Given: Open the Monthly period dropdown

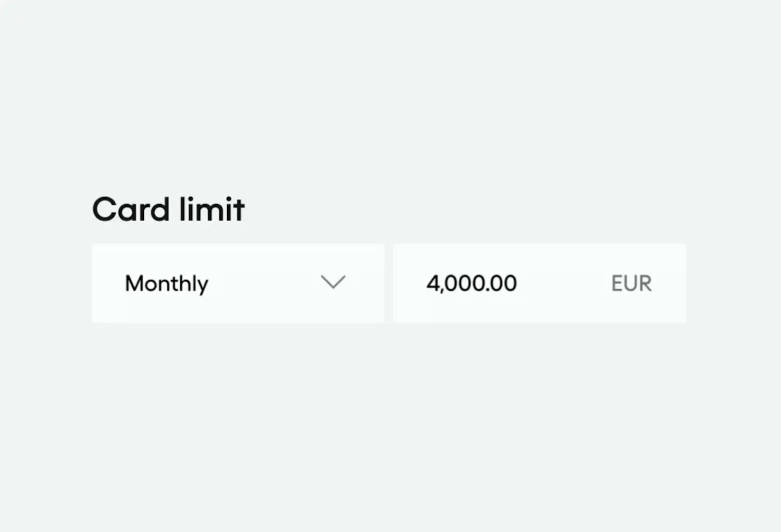Looking at the screenshot, I should (x=238, y=283).
